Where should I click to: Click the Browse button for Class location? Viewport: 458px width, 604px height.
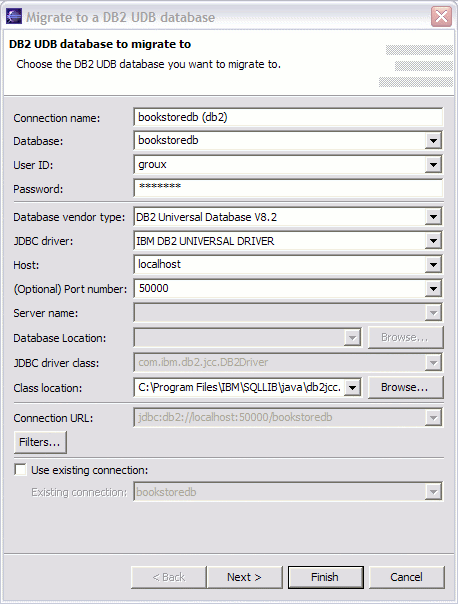406,387
